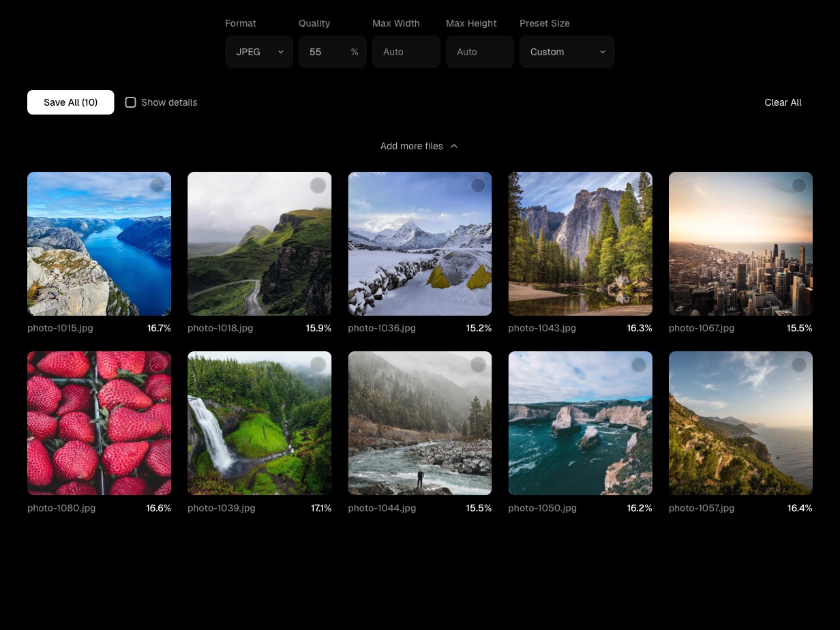Screen dimensions: 840x630
Task: Select photo-1050.jpg using its circle toggle
Action: (639, 365)
